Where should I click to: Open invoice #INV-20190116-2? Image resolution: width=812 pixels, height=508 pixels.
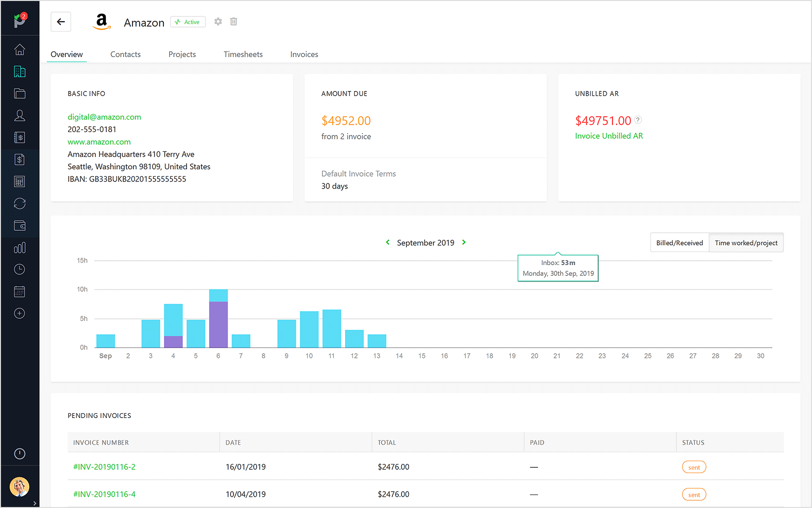click(104, 467)
